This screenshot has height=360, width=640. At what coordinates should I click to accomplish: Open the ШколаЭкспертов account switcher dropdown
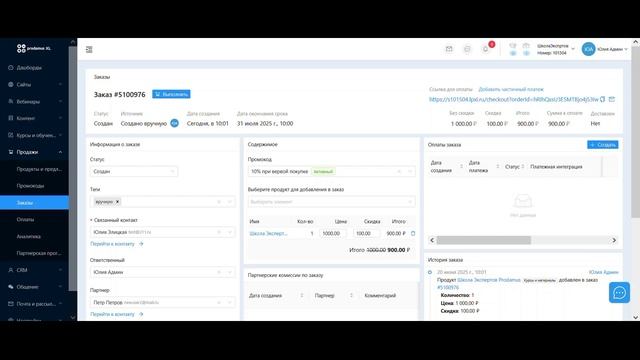point(556,49)
